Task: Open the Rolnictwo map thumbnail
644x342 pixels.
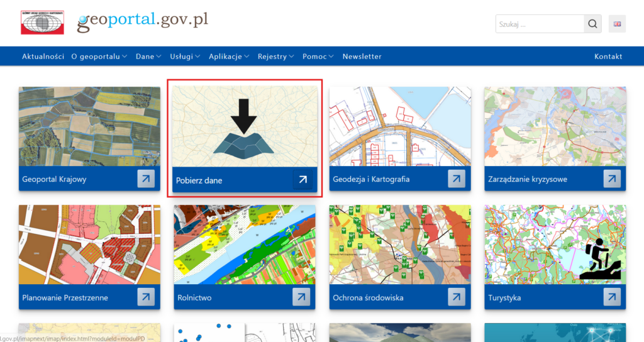Action: click(x=245, y=245)
